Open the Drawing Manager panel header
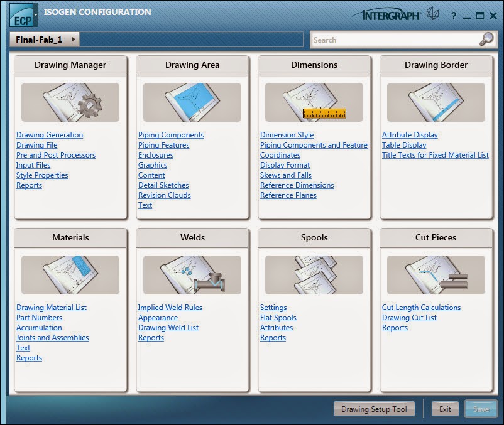This screenshot has height=425, width=504. (70, 65)
